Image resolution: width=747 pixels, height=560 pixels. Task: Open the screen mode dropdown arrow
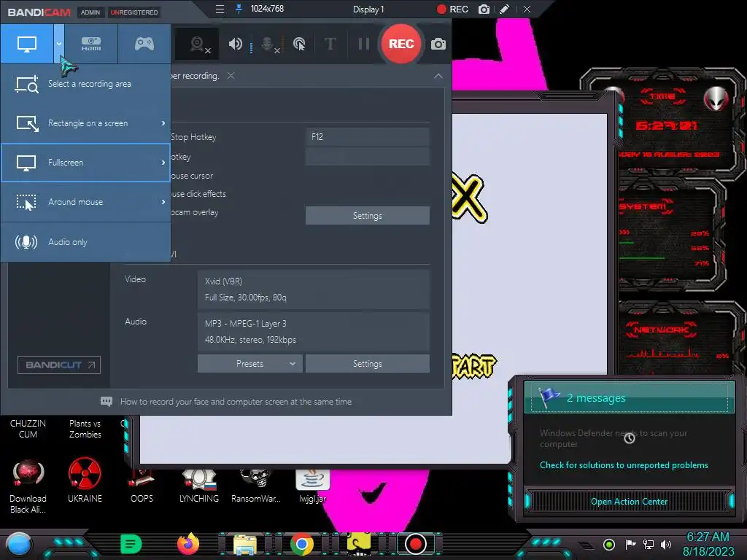coord(58,44)
